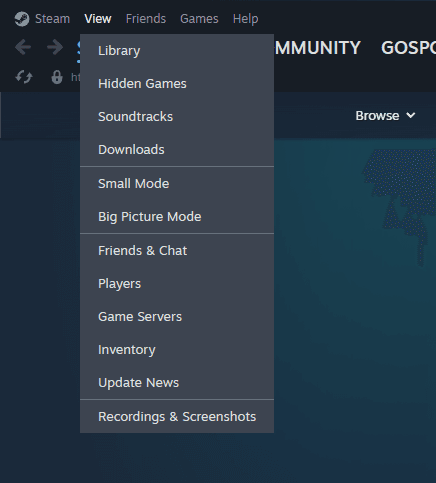Choose Hidden Games in the menu

pyautogui.click(x=177, y=84)
